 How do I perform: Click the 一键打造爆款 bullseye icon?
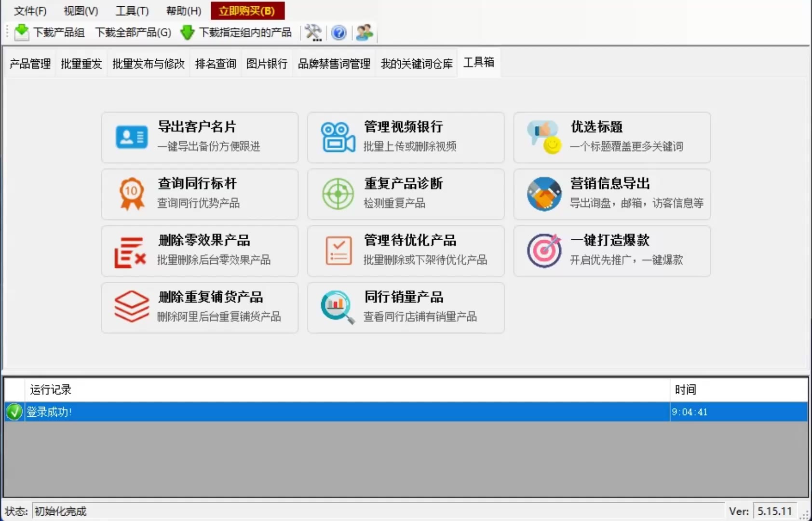tap(544, 251)
